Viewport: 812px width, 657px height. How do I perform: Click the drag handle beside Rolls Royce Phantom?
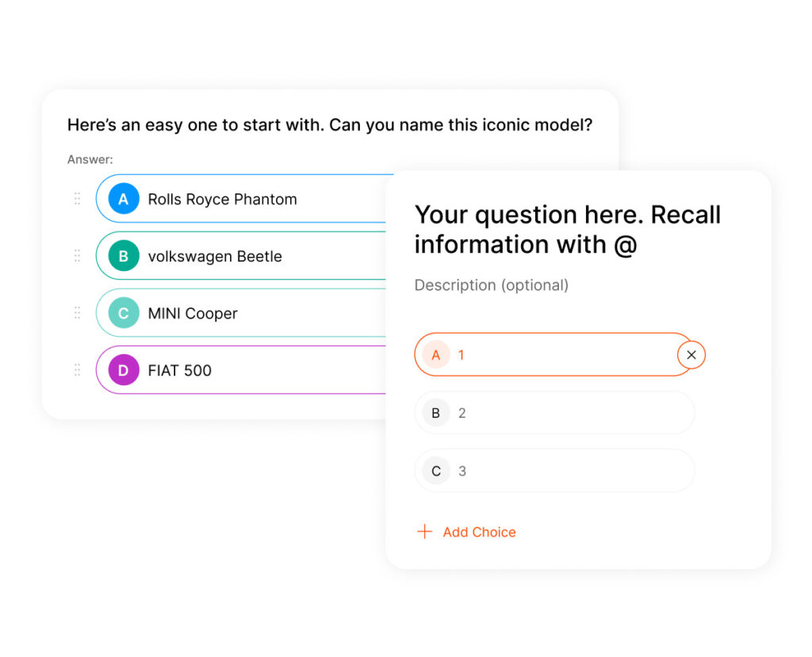[x=77, y=199]
